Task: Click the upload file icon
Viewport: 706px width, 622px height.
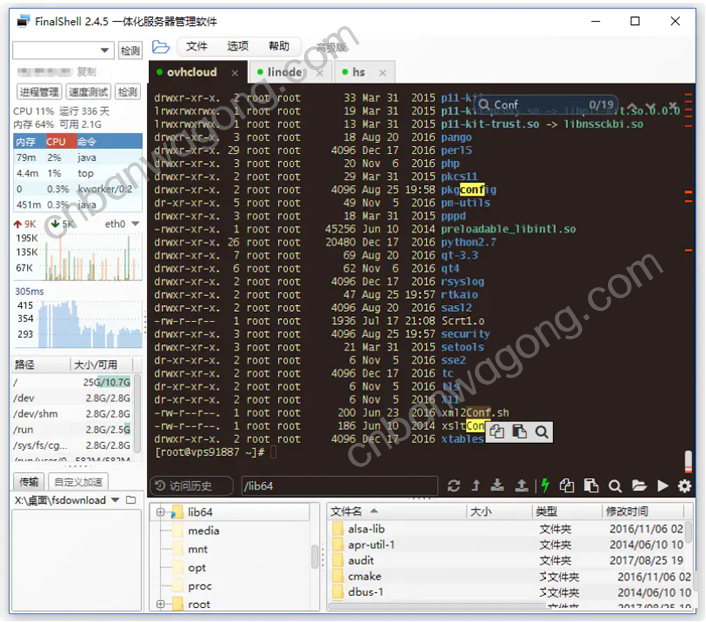Action: [521, 485]
